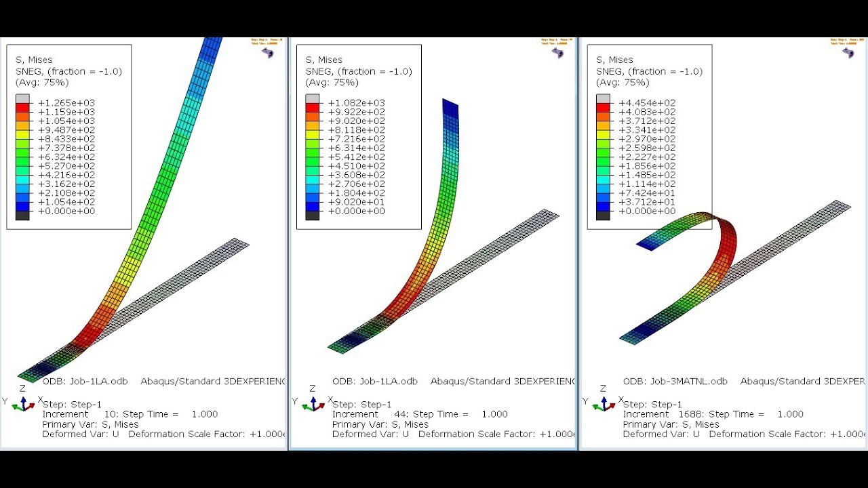Click the 3D compass in the Increment 44 viewport
The width and height of the screenshot is (868, 488).
tap(558, 52)
